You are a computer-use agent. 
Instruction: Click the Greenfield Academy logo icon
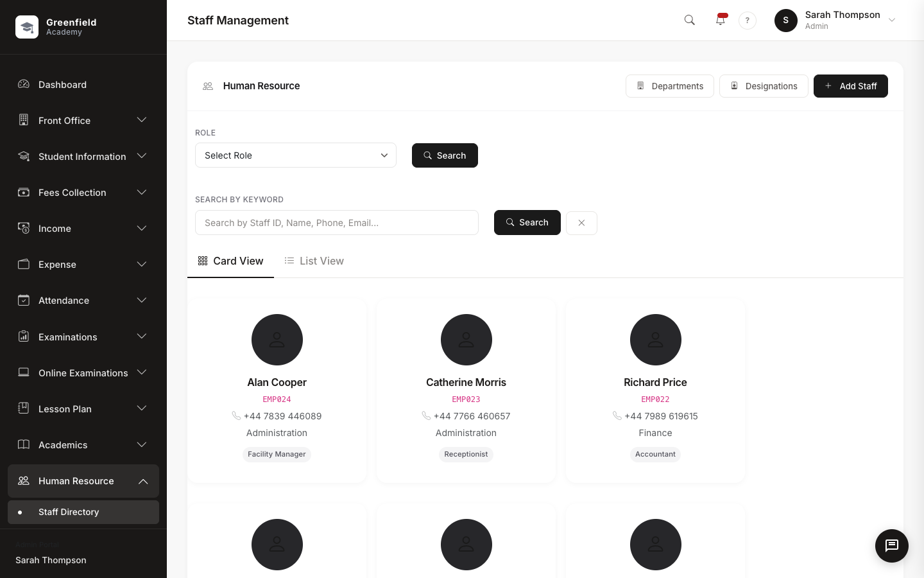tap(27, 27)
